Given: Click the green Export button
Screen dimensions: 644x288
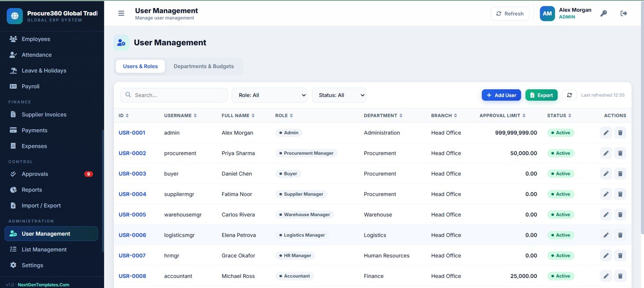Looking at the screenshot, I should coord(541,95).
